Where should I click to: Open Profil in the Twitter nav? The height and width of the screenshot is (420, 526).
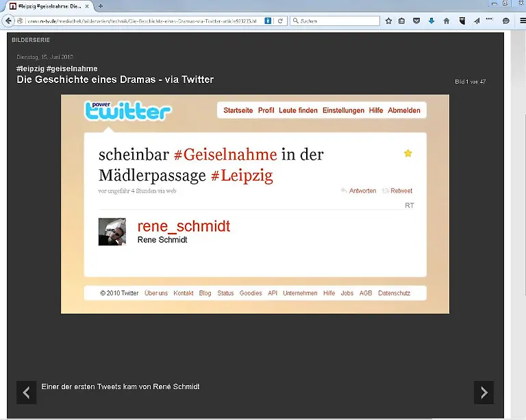click(x=266, y=110)
